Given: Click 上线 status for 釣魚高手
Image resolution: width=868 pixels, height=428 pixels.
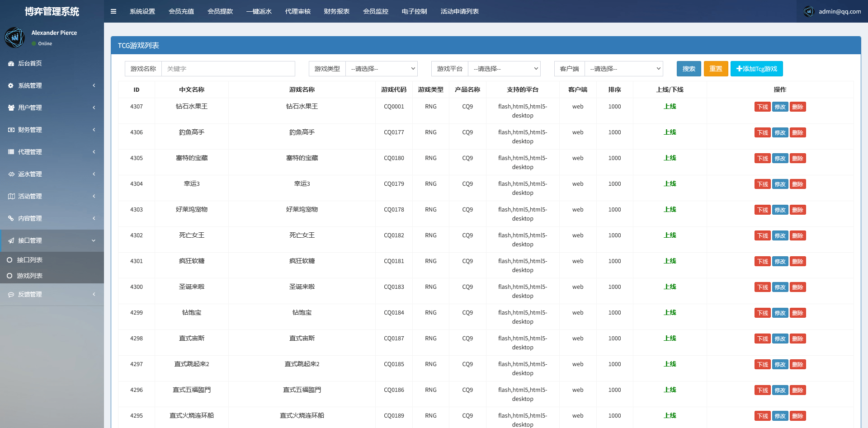Looking at the screenshot, I should 670,132.
